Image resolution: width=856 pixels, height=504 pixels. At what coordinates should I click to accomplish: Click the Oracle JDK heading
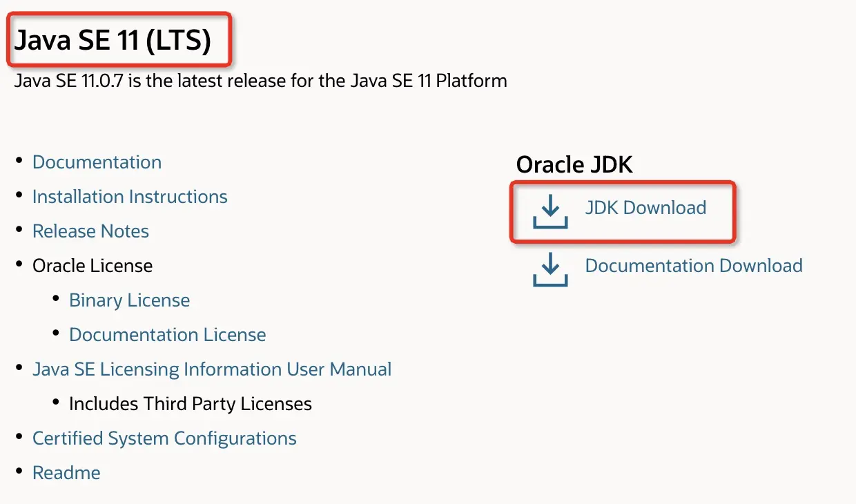coord(574,164)
